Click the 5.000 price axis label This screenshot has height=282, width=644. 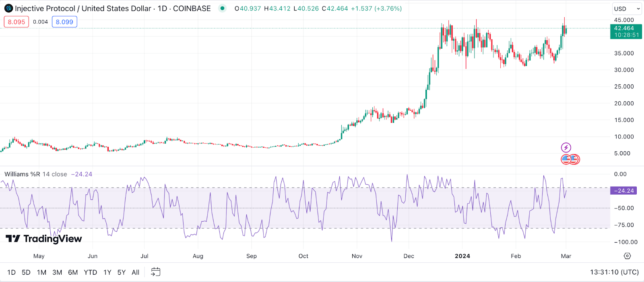coord(622,153)
